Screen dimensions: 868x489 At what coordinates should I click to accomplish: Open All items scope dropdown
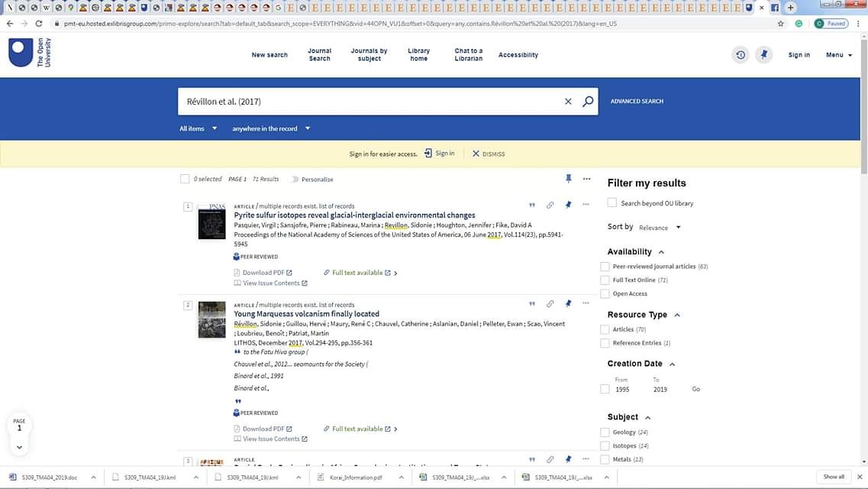(x=198, y=128)
